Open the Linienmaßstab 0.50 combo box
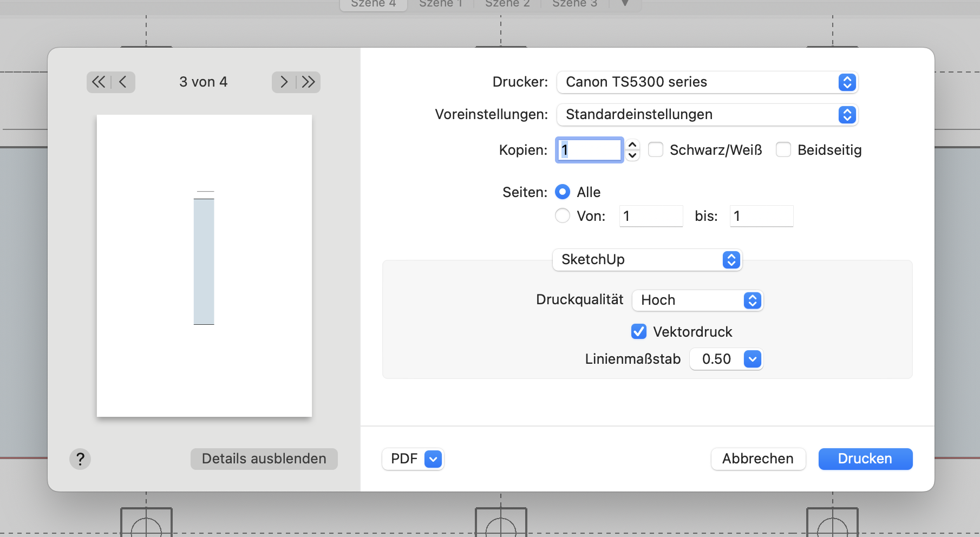 pos(752,359)
